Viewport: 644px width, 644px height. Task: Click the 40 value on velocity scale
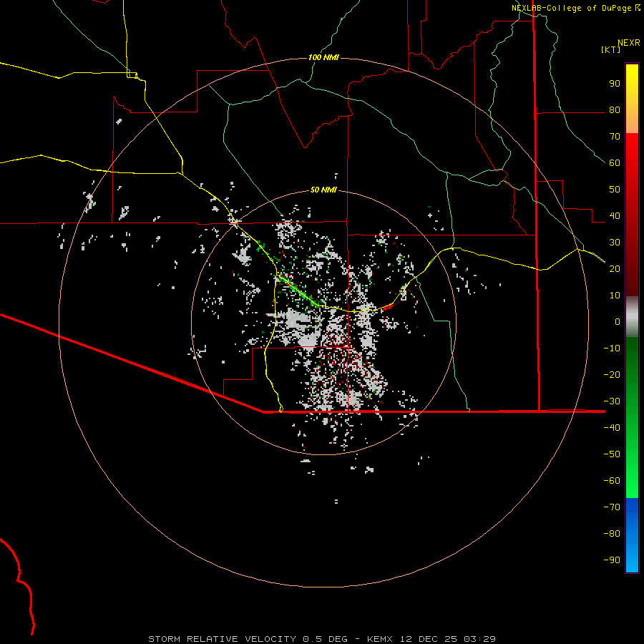[615, 215]
